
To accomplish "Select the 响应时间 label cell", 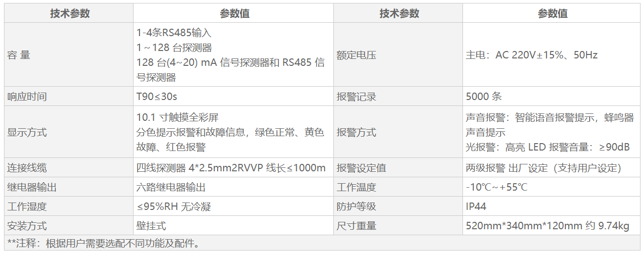I will [27, 97].
